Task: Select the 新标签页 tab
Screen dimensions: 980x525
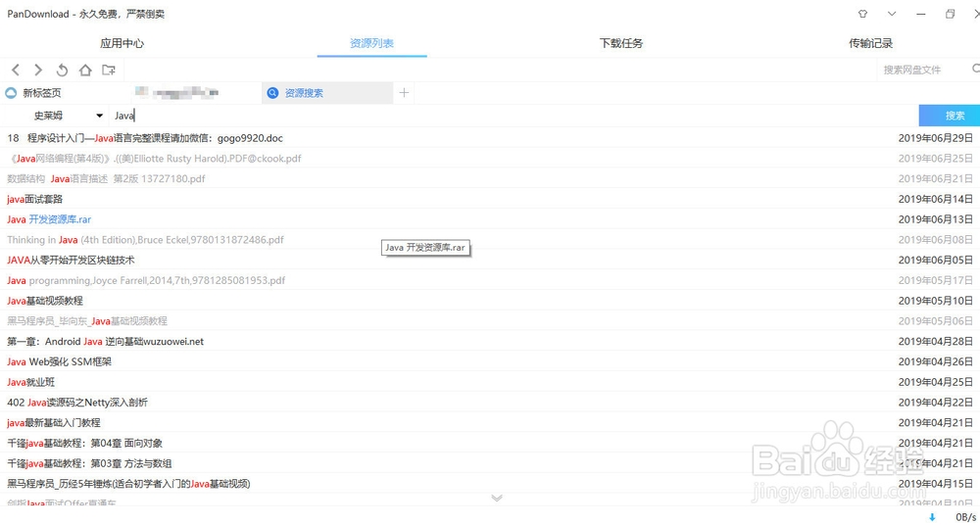Action: 66,93
